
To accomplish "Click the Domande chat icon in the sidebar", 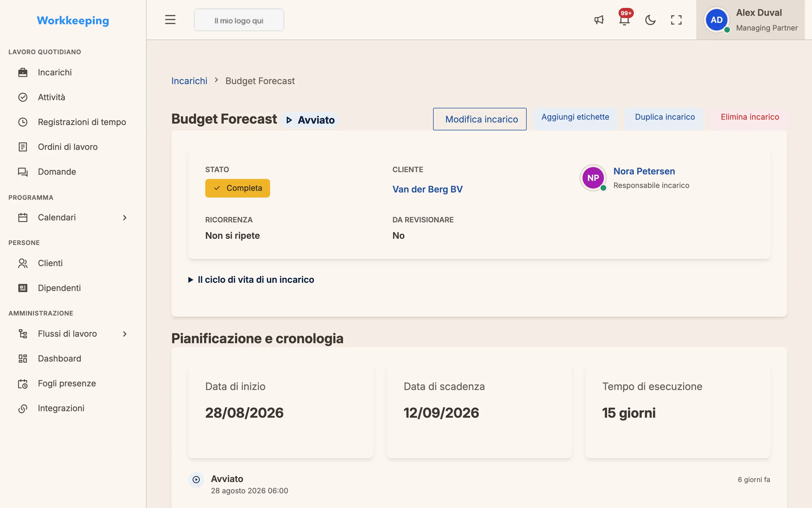I will 23,172.
